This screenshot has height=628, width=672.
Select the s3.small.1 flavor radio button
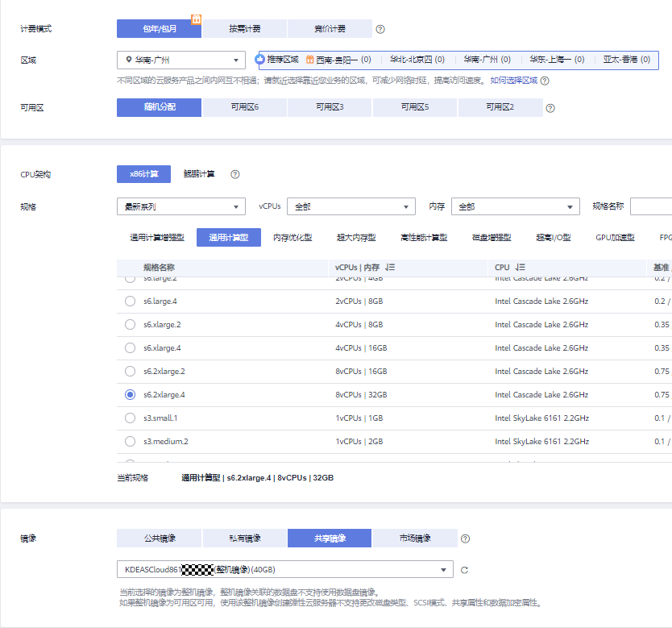tap(129, 418)
